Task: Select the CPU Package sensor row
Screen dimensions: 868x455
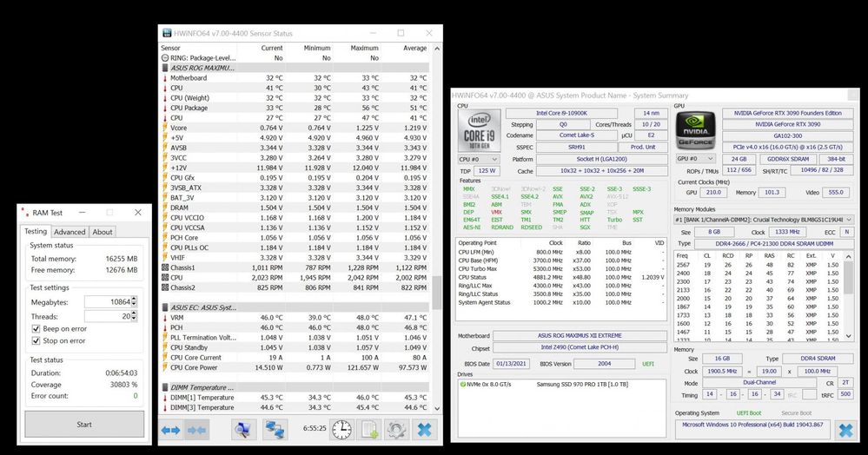Action: tap(295, 108)
